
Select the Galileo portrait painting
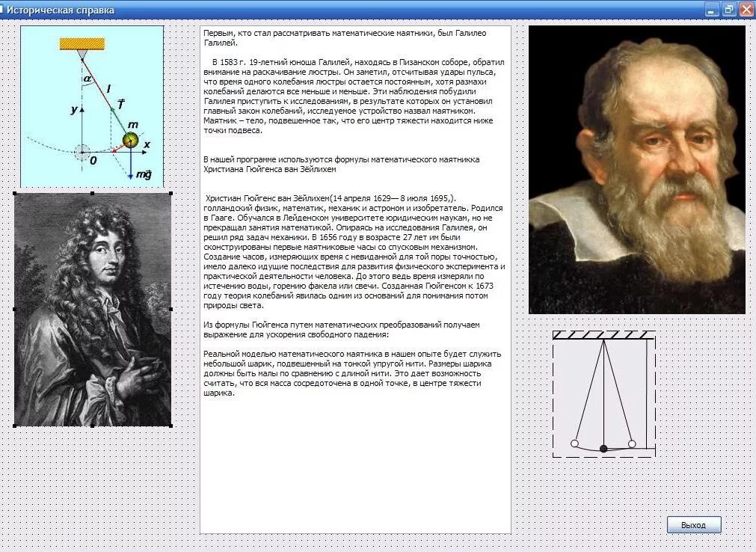pos(637,170)
